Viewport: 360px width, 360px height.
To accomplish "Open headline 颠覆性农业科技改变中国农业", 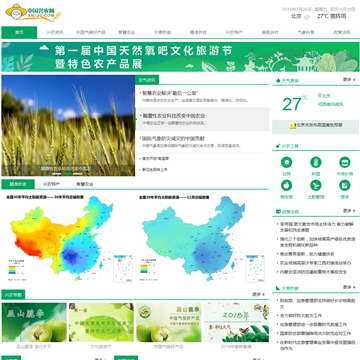I will point(174,116).
